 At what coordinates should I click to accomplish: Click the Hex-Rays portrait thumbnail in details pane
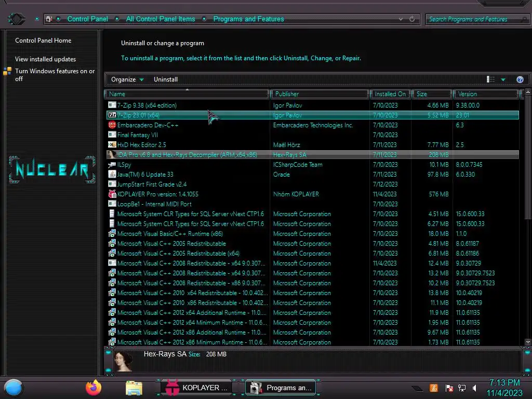tap(123, 362)
